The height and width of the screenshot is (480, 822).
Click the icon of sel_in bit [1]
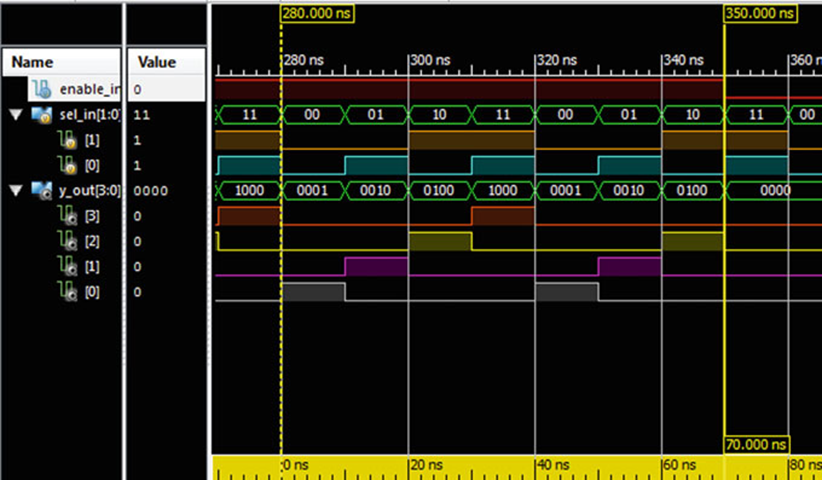pos(67,140)
